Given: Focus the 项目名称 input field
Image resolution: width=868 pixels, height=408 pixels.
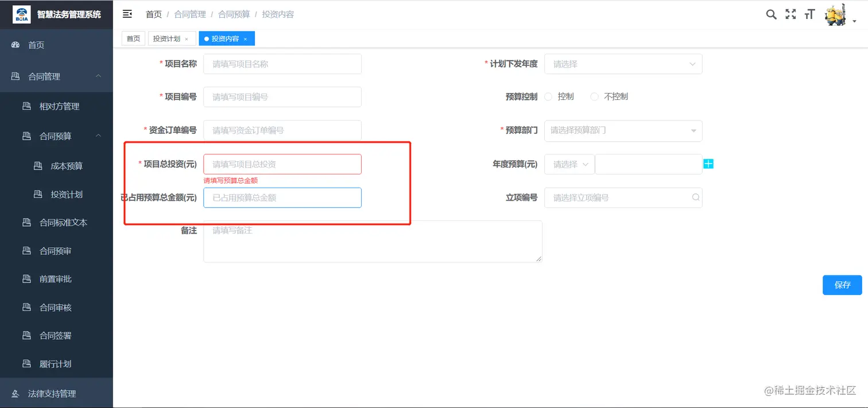Looking at the screenshot, I should tap(282, 64).
